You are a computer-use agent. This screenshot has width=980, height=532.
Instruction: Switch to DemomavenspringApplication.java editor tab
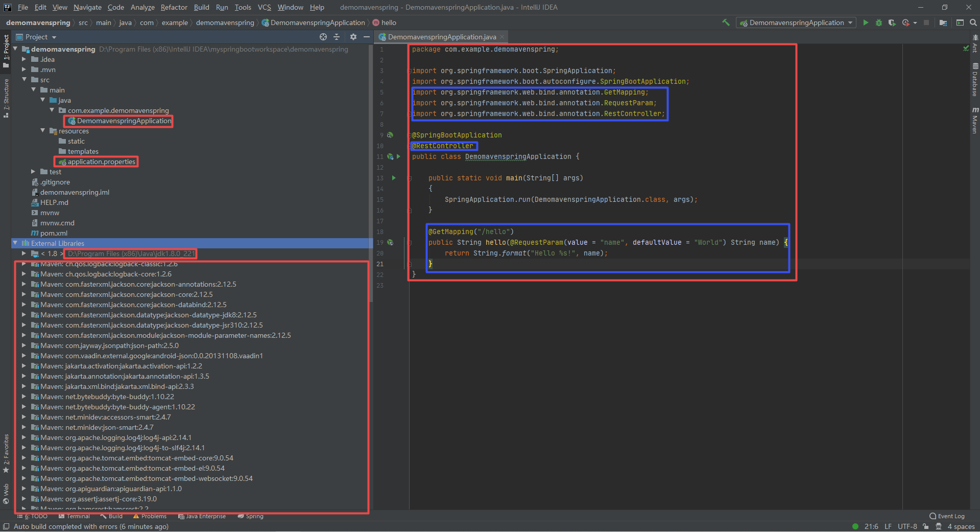[x=442, y=37]
